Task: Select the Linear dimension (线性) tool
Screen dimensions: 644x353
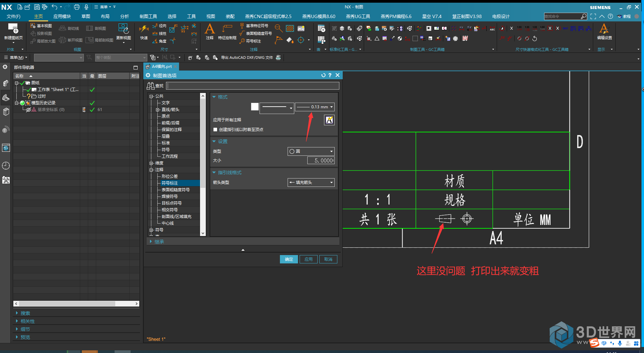Action: [159, 33]
